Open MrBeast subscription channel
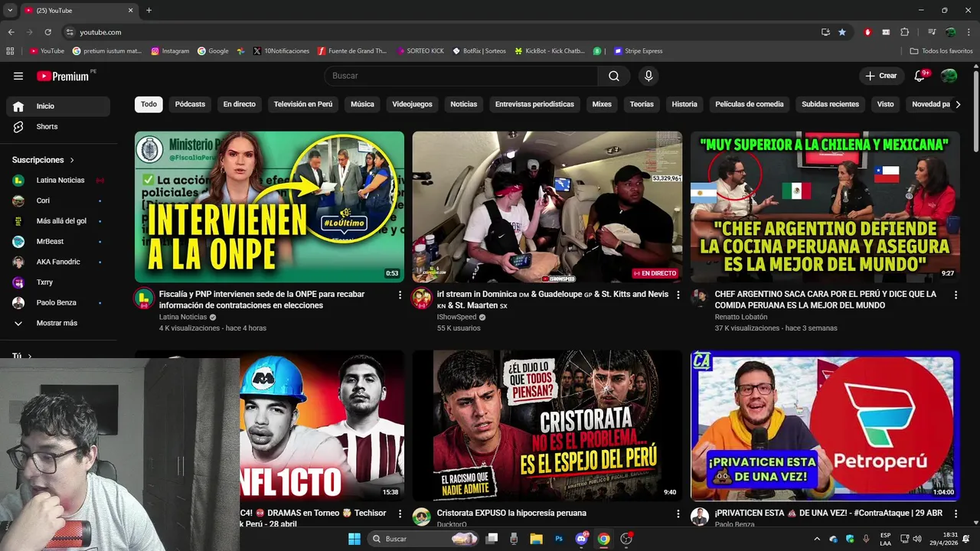980x551 pixels. coord(58,241)
